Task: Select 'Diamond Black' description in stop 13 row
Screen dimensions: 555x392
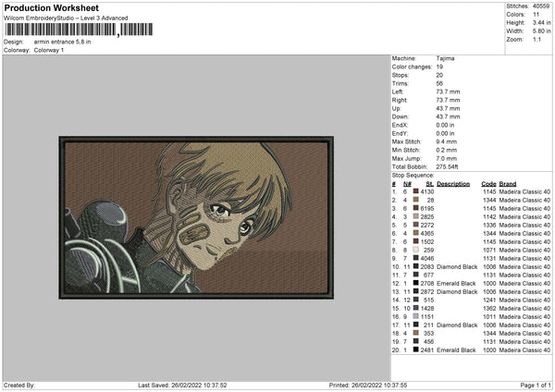Action: (x=457, y=292)
